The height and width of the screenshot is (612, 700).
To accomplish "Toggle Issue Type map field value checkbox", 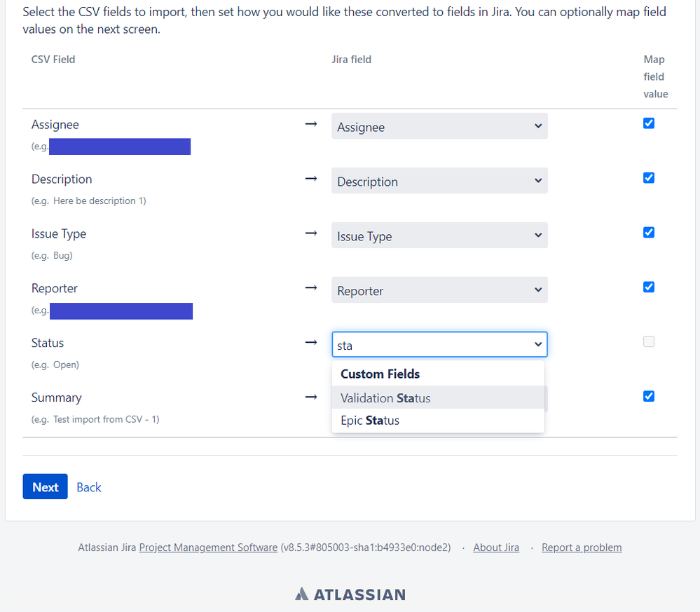I will tap(649, 232).
